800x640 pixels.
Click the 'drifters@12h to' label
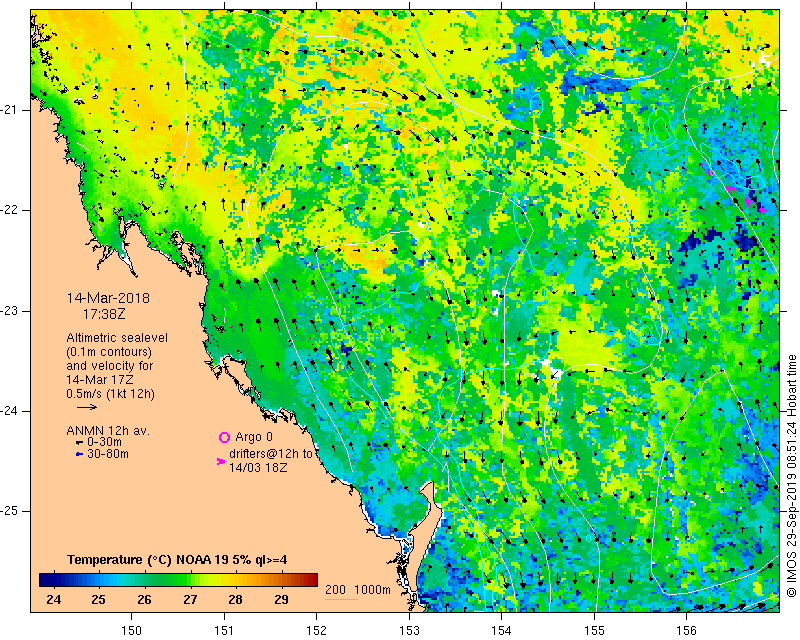[271, 454]
